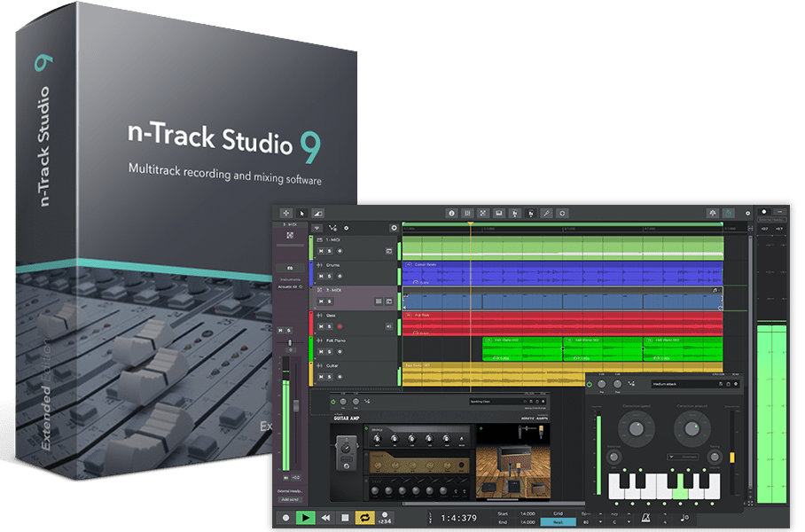805x532 pixels.
Task: Mute the 1-MIDI track
Action: (321, 251)
